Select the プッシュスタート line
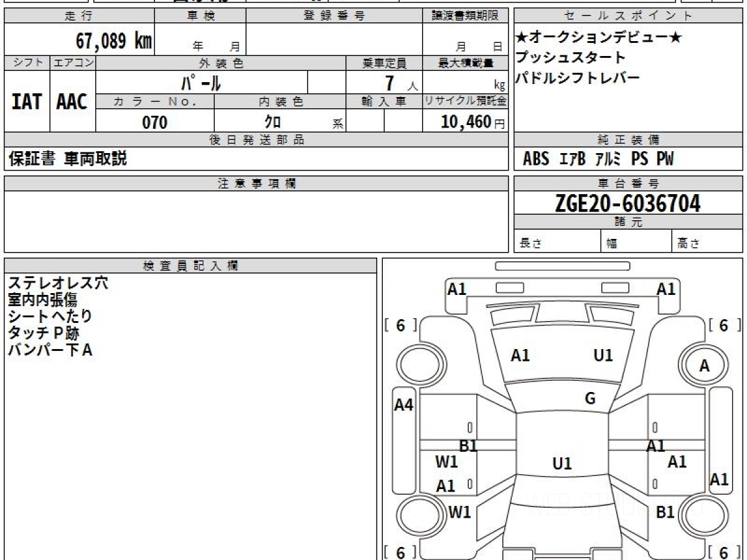 (x=570, y=58)
